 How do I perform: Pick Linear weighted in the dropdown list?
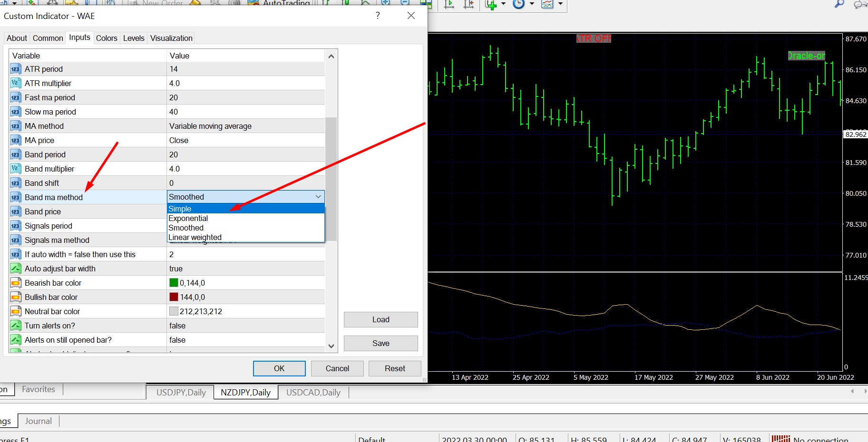point(246,237)
